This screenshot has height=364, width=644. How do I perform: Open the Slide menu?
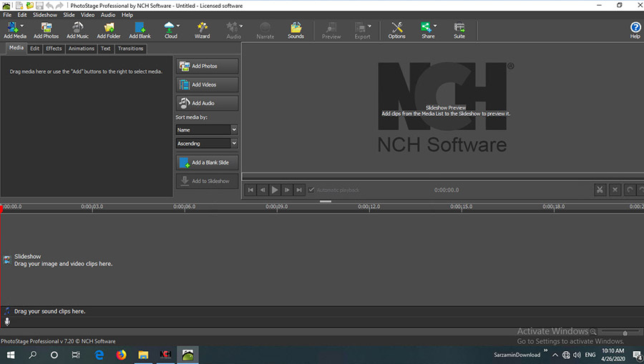69,15
